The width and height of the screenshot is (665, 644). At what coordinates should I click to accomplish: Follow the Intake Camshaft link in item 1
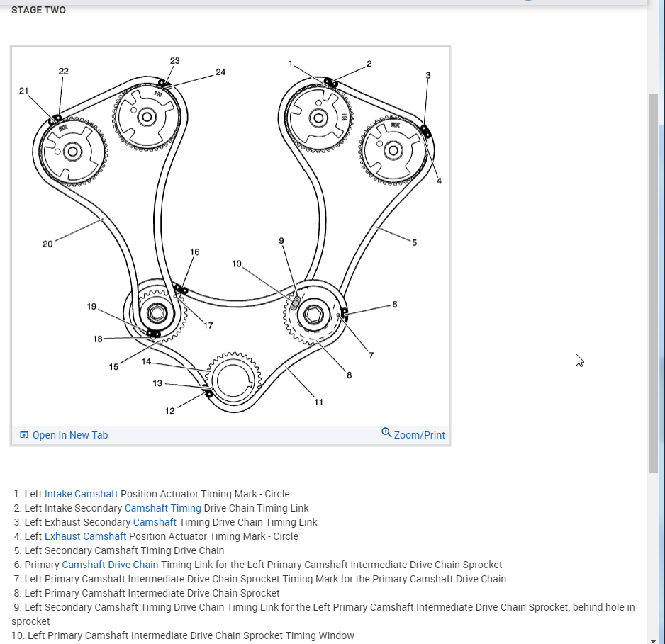[81, 494]
